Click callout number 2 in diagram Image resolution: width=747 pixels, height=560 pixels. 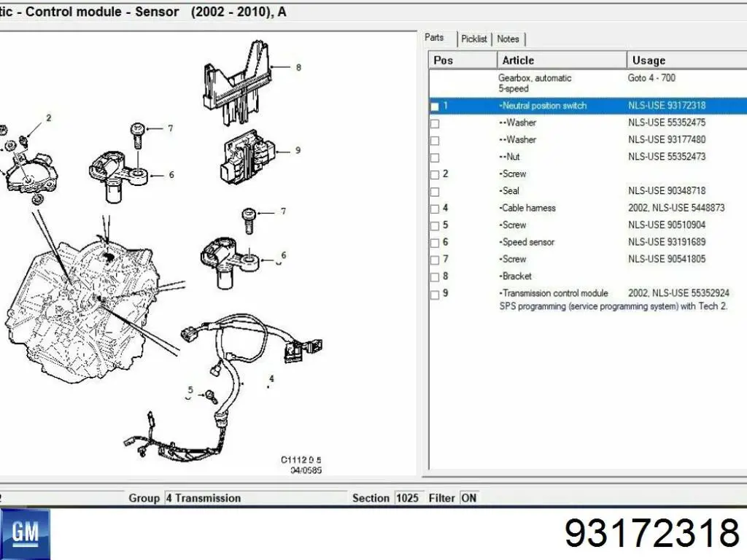49,117
